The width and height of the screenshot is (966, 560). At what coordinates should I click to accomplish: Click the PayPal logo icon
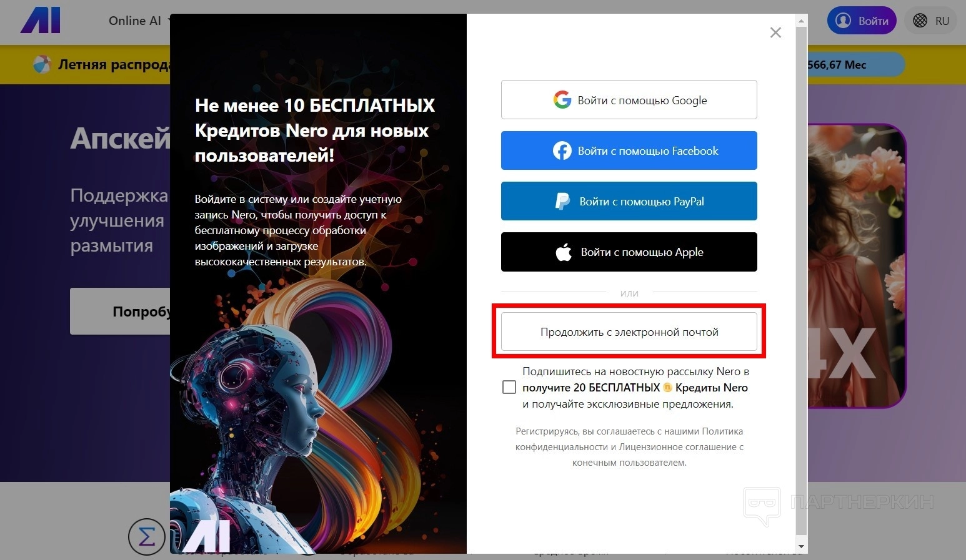pyautogui.click(x=563, y=201)
